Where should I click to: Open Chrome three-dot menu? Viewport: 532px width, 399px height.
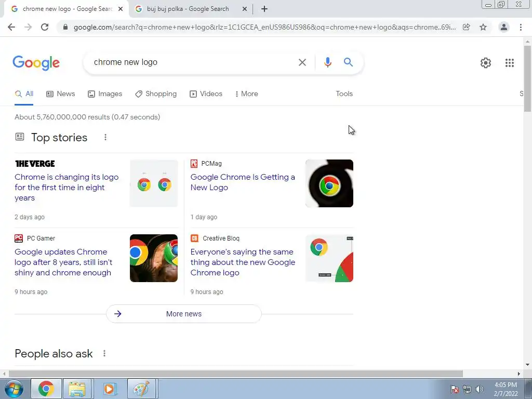pos(521,27)
